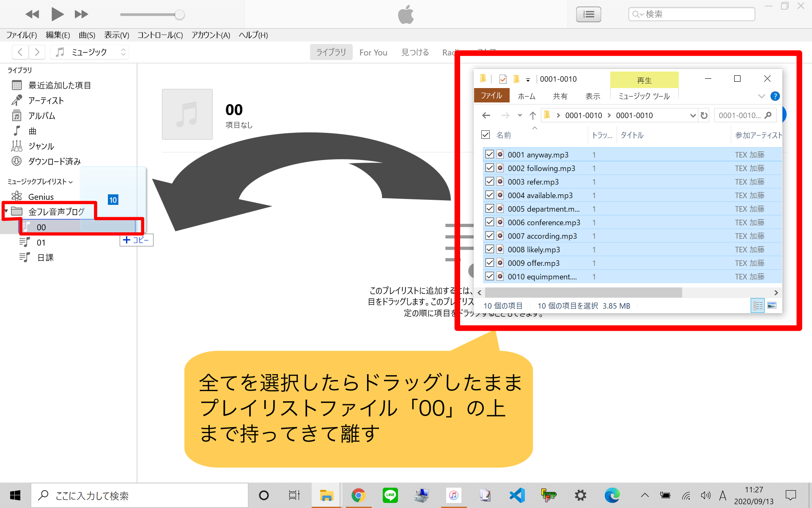Uncheck 0001 anyway.mp3 checkbox

point(489,154)
